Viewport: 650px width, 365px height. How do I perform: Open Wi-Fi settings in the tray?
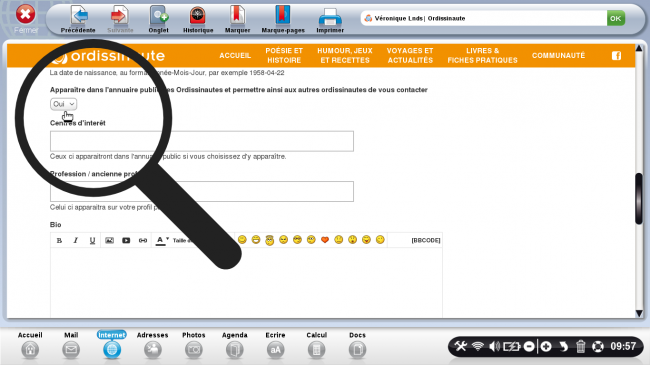point(478,346)
